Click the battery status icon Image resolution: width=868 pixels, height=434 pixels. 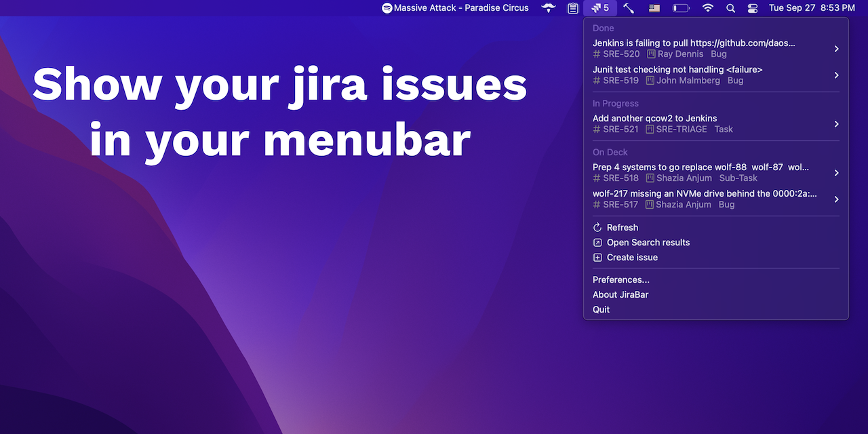[681, 7]
